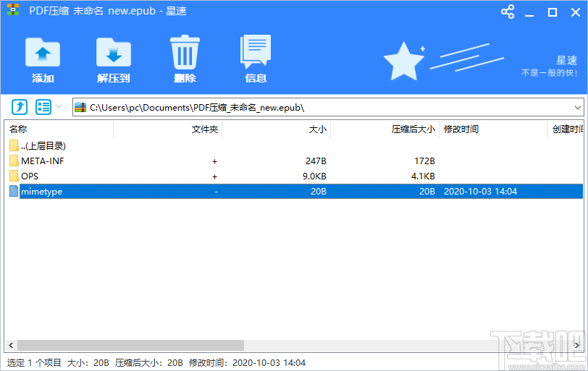
Task: Open the 信息 (Info) panel icon
Action: coord(256,51)
